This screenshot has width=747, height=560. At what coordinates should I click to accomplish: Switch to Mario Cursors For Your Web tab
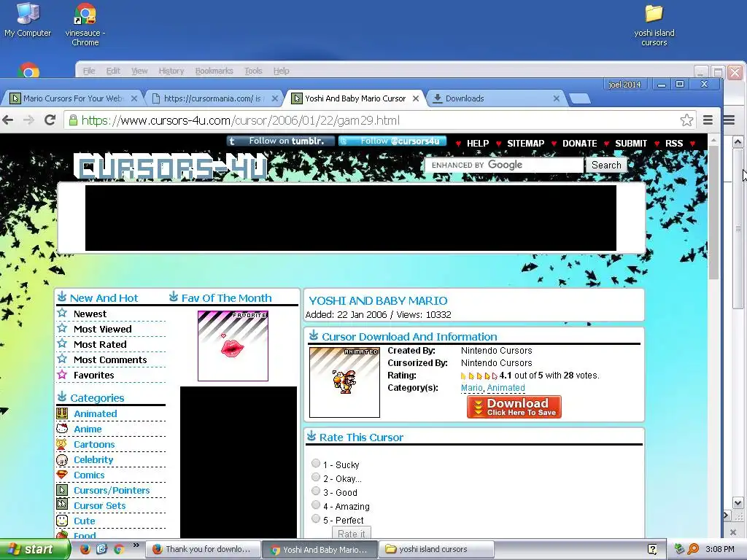pyautogui.click(x=73, y=98)
